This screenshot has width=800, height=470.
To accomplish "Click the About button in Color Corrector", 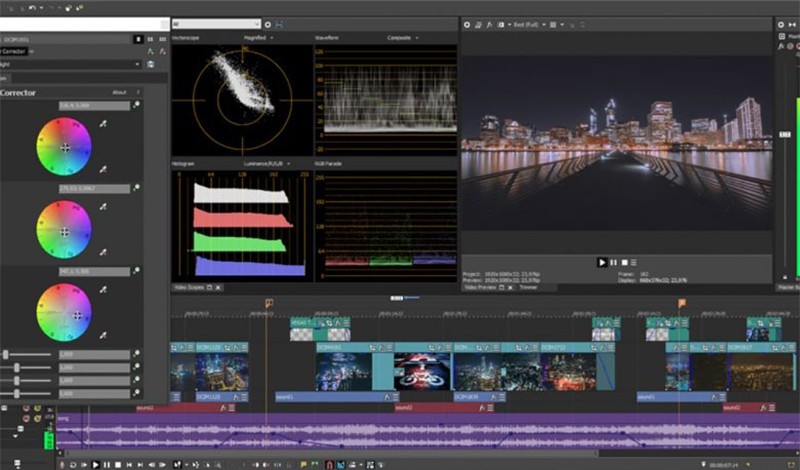I will tap(119, 92).
